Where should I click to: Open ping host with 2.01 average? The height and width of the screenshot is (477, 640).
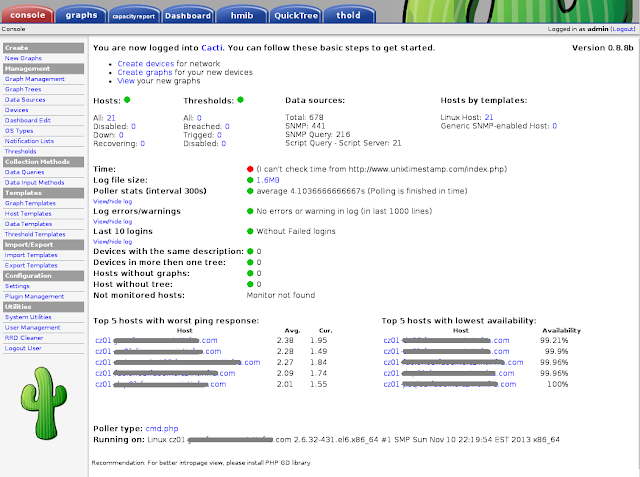coord(160,384)
